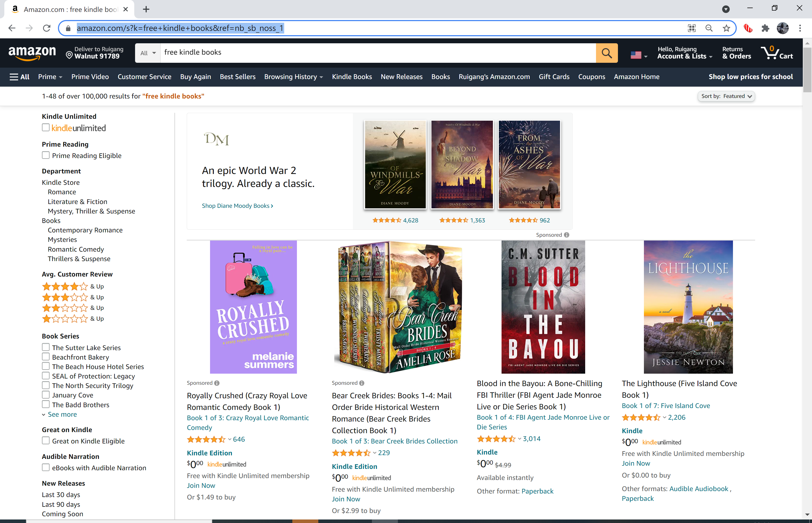Open the Extensions puzzle icon
This screenshot has width=812, height=523.
(x=765, y=28)
